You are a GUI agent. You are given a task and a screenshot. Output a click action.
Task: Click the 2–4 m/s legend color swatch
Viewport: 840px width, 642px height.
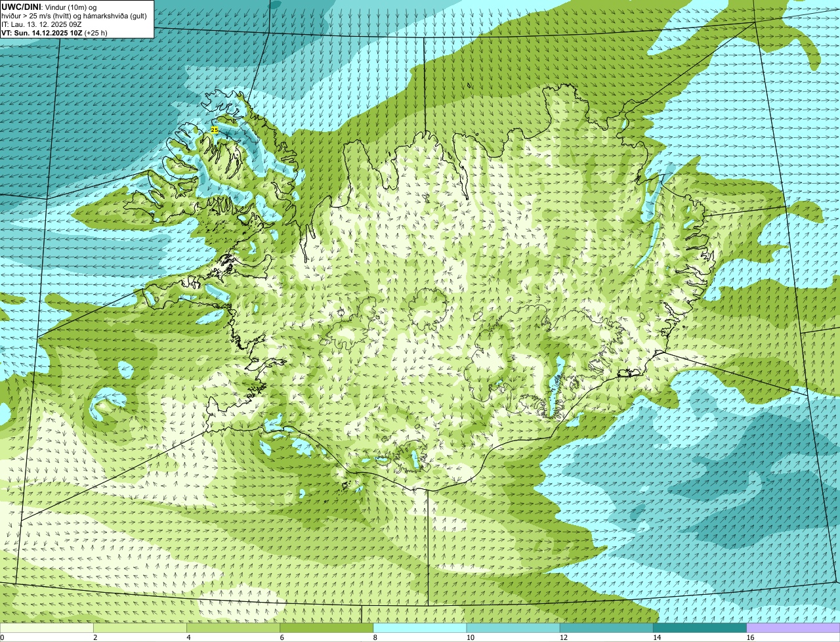tap(140, 628)
